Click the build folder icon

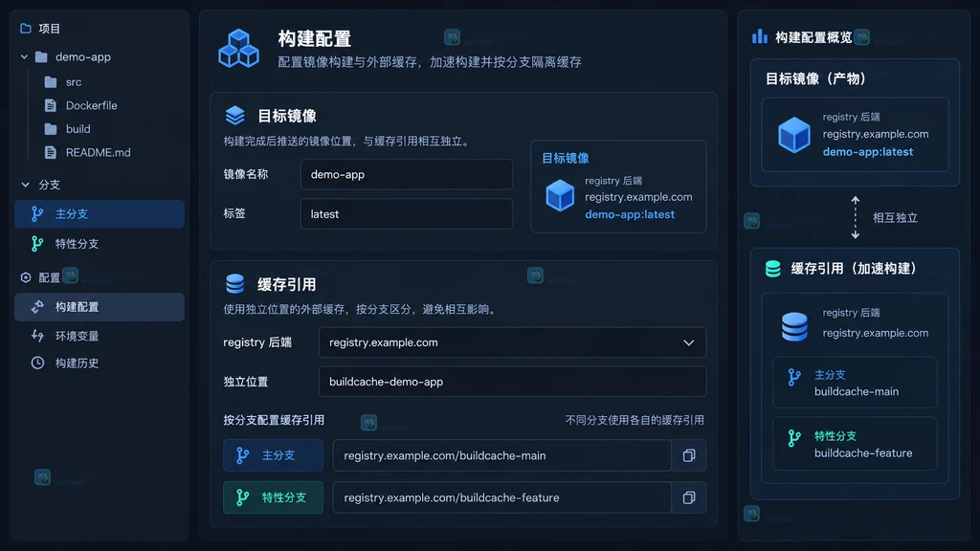(51, 129)
